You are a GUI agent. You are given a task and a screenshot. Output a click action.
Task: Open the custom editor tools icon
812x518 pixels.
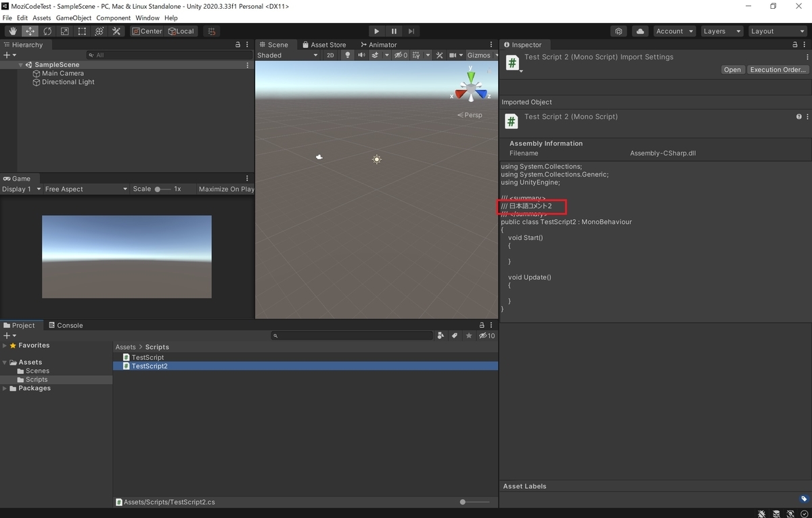(x=116, y=31)
